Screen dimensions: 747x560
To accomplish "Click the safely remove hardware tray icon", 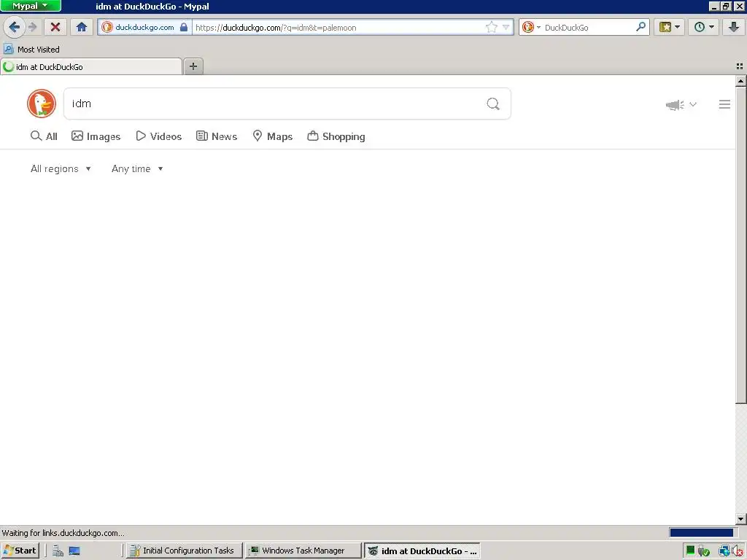I will [x=704, y=551].
